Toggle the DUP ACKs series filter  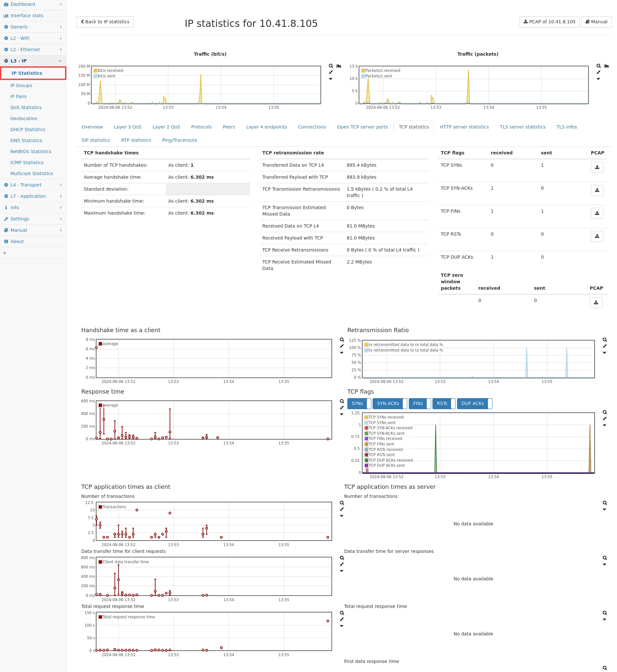[473, 403]
